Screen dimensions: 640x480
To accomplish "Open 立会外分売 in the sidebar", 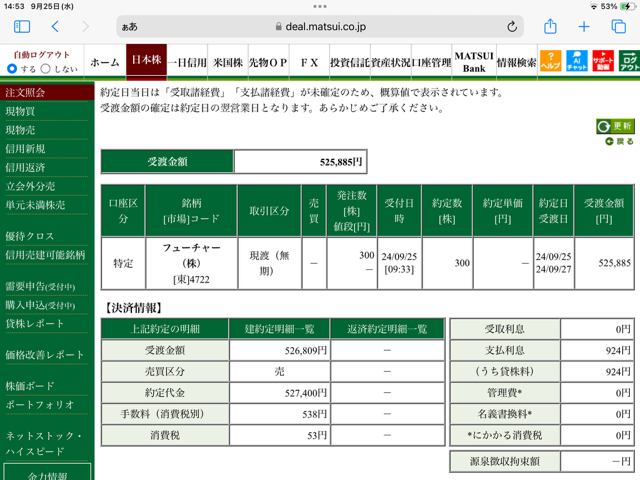I will point(30,186).
